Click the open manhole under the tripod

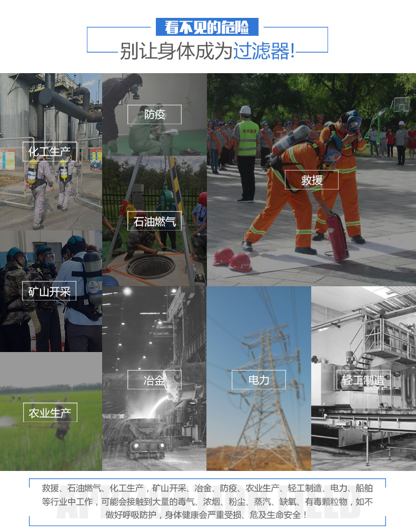[151, 266]
